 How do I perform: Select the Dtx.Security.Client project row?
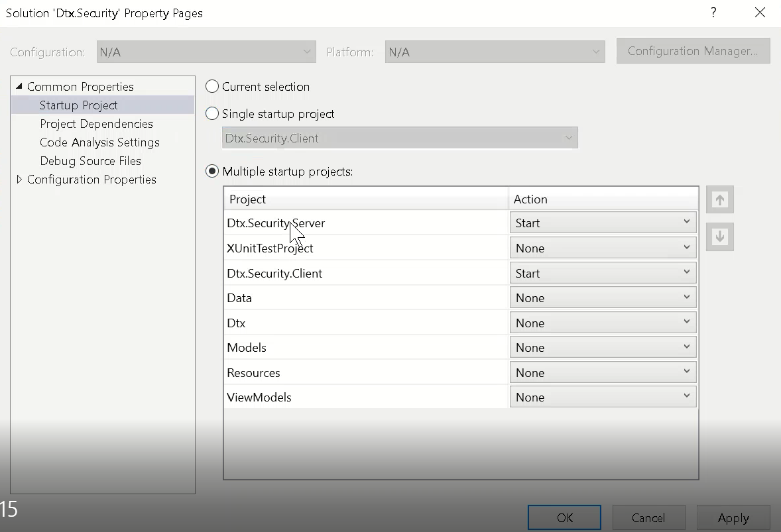pos(365,273)
